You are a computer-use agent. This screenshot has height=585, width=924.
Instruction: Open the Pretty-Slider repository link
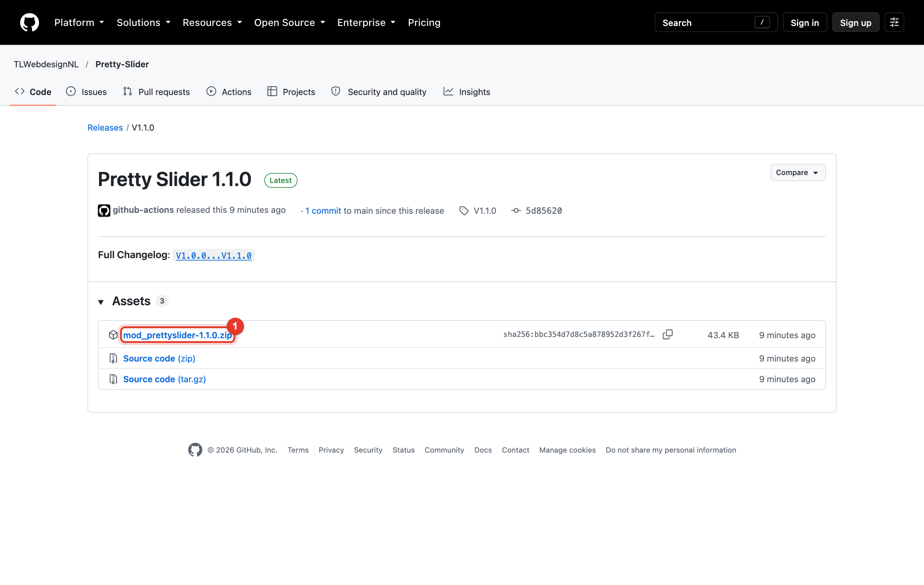(122, 64)
